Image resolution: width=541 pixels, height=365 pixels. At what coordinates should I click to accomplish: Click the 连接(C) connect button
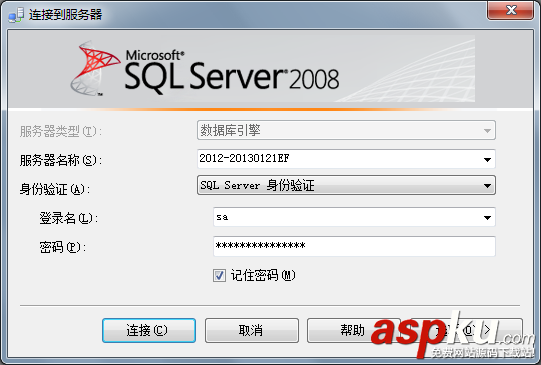[x=149, y=330]
